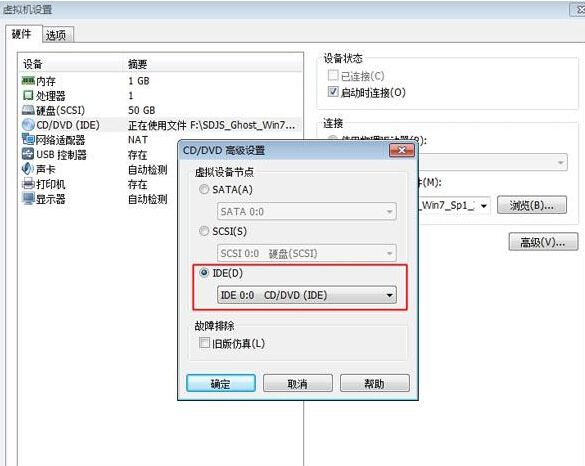Click the 设备 column header
The image size is (585, 466).
(71, 64)
